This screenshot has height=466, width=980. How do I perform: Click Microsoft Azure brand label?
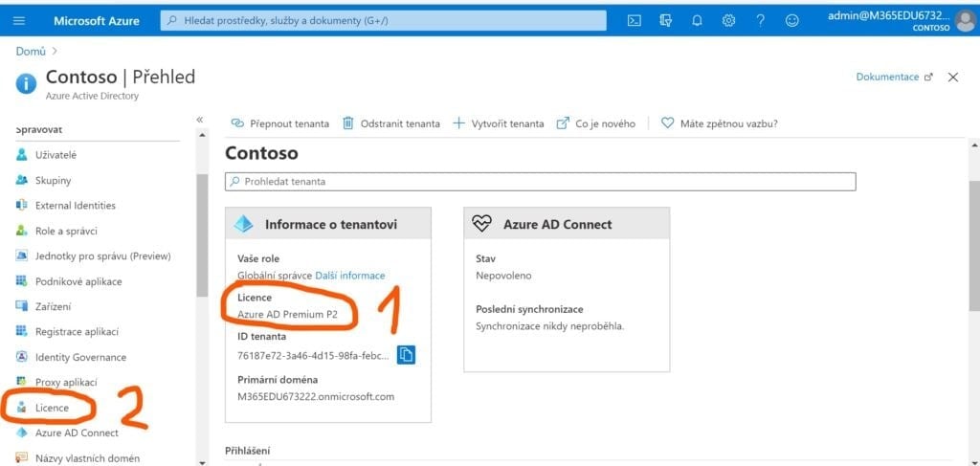[97, 21]
